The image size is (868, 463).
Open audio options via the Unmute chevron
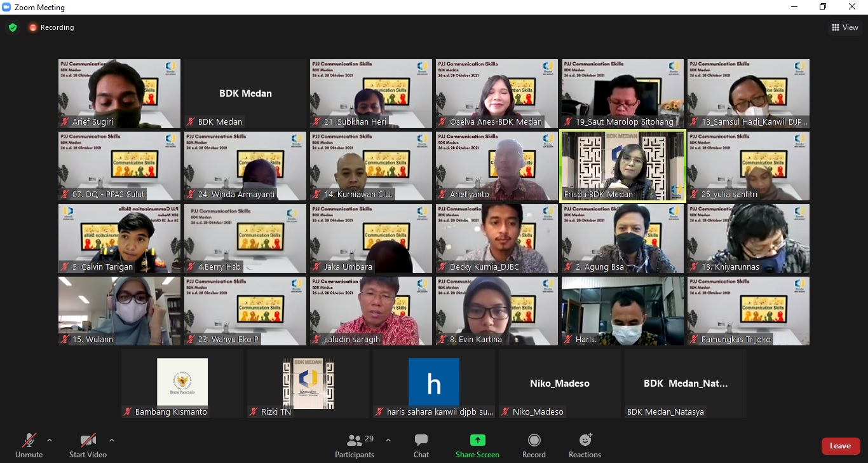click(x=50, y=439)
